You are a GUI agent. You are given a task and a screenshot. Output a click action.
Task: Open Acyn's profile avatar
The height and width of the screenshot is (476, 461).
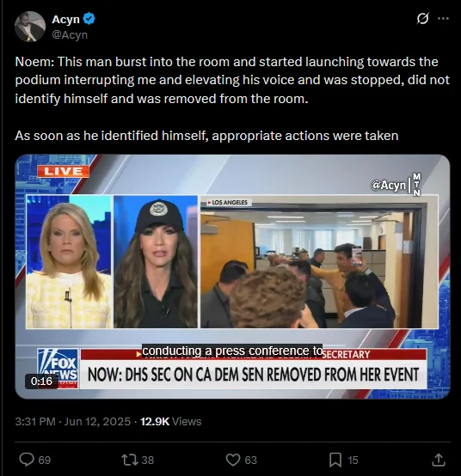(30, 27)
